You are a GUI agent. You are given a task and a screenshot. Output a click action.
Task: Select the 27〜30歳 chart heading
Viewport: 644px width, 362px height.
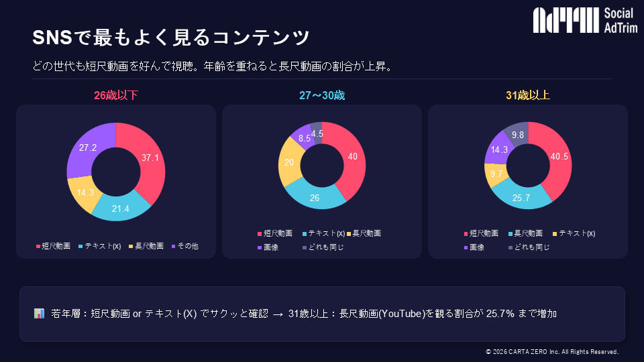(322, 95)
